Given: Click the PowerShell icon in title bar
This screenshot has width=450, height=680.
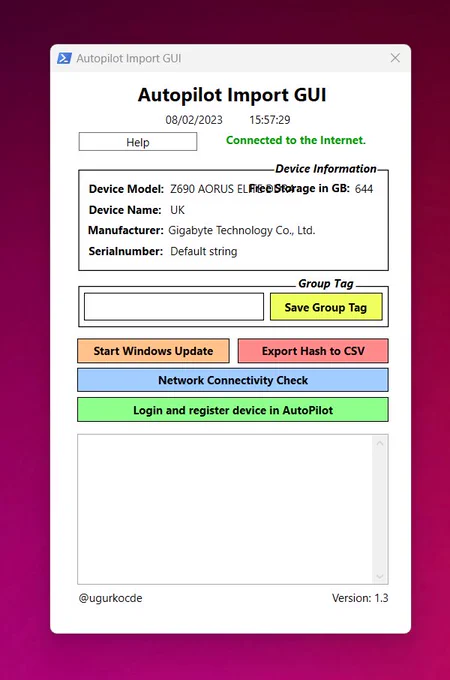Looking at the screenshot, I should point(64,58).
